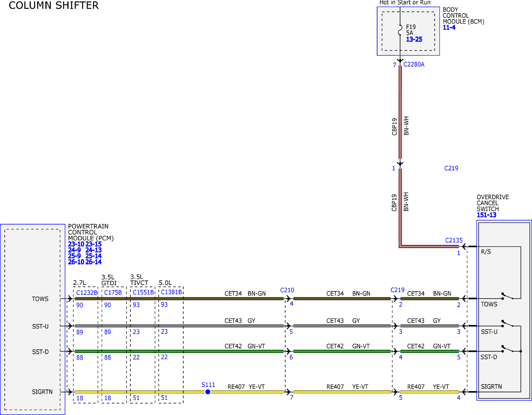Open PCM page reference 23-15
The height and width of the screenshot is (415, 532).
pos(93,244)
